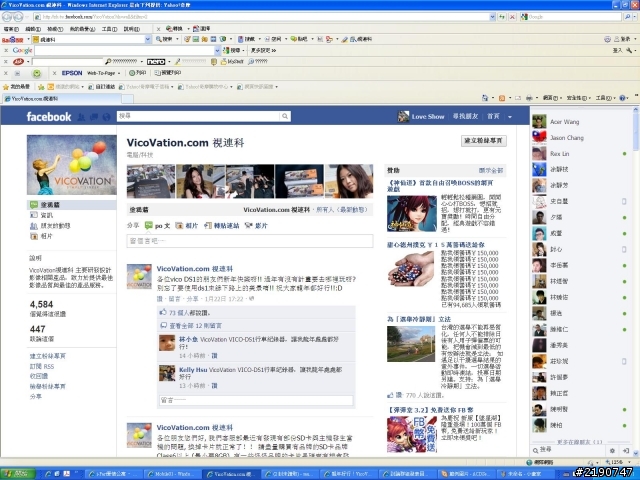Open the 工具 menu in menu bar
Viewport: 640px width, 480px height.
[x=109, y=29]
